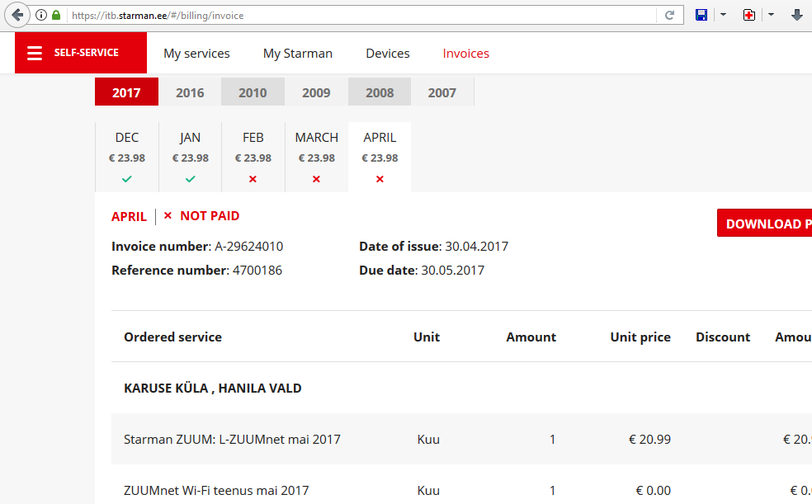812x504 pixels.
Task: Open the My services menu
Action: (x=196, y=53)
